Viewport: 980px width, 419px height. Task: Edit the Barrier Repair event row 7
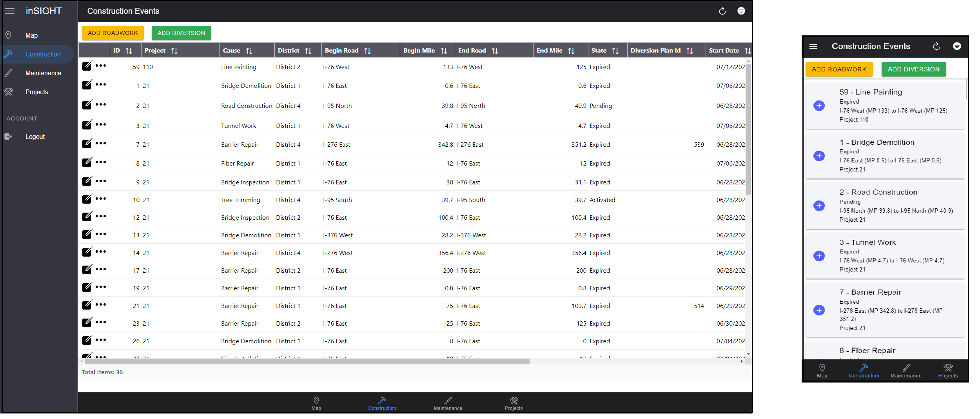coord(87,143)
